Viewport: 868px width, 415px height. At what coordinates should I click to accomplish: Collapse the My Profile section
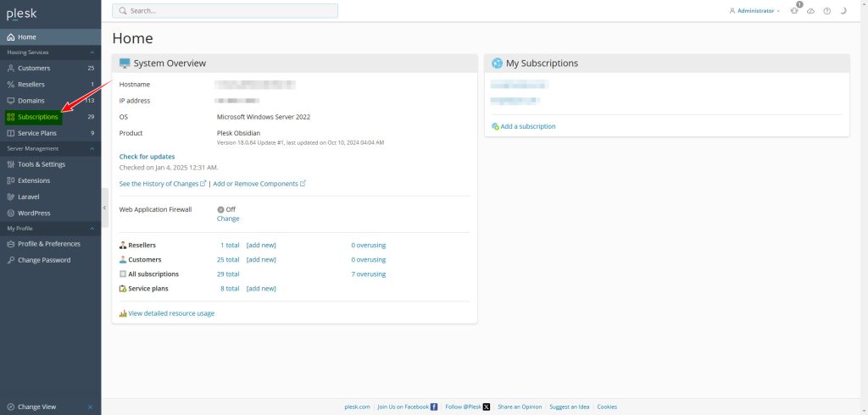[91, 229]
